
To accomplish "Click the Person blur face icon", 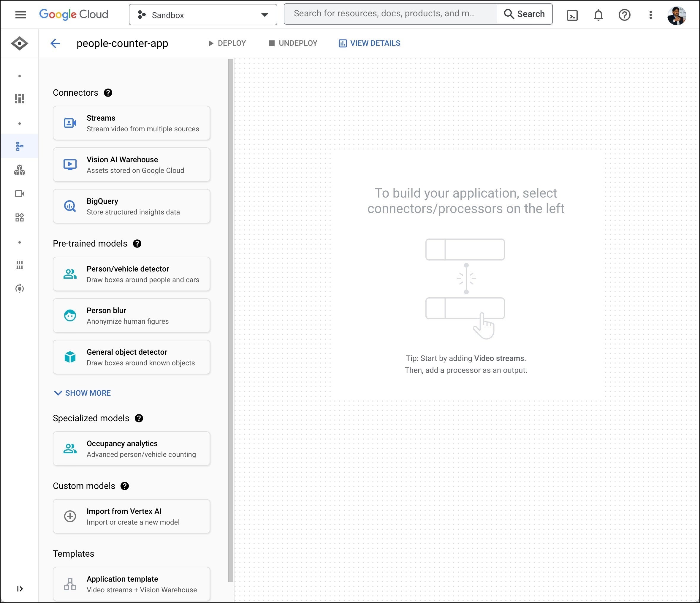I will pyautogui.click(x=70, y=315).
